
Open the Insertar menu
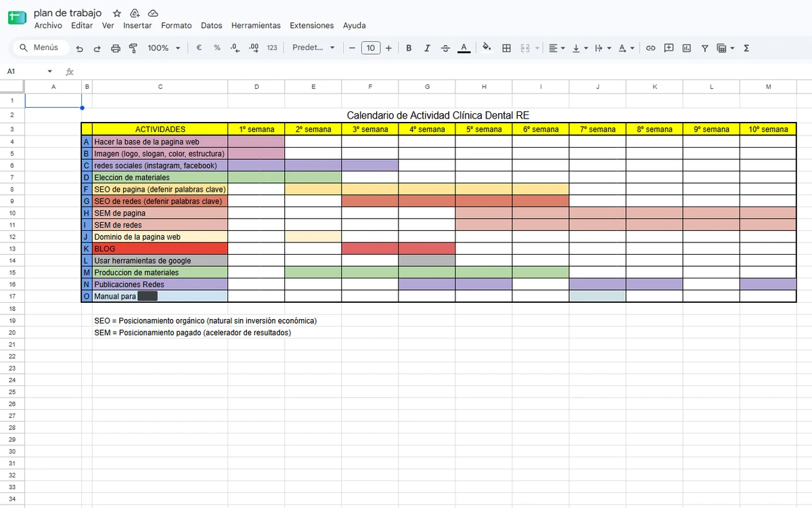click(137, 26)
